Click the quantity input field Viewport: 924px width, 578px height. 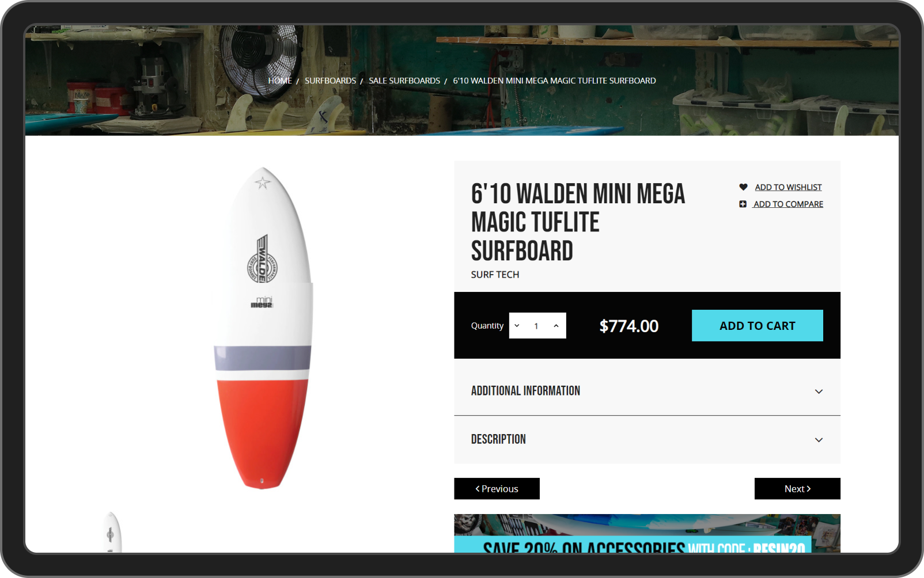(536, 326)
